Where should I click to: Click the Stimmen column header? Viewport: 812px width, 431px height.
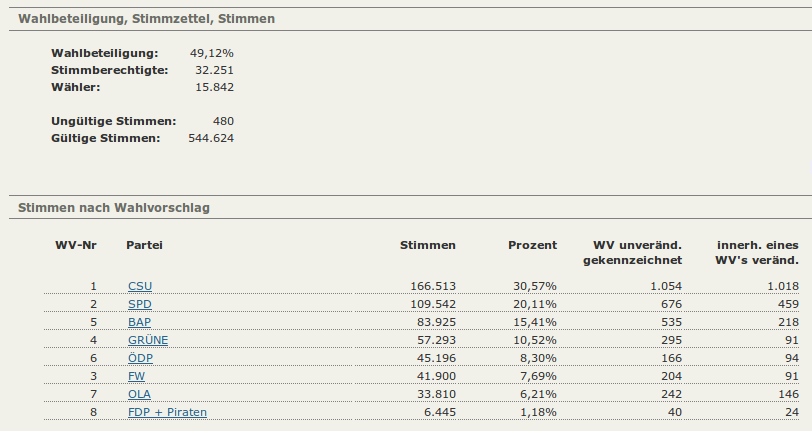427,245
